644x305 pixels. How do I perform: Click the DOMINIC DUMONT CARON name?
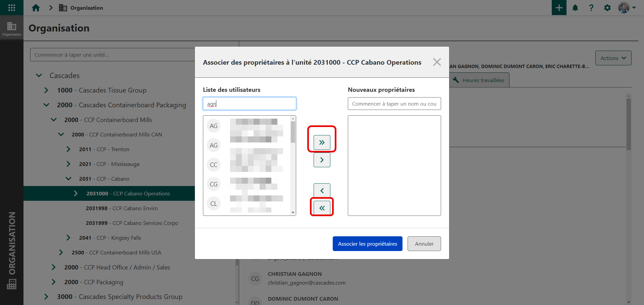click(303, 299)
